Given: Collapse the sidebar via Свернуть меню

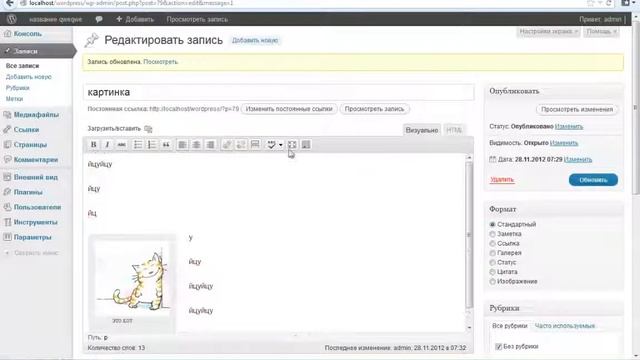Looking at the screenshot, I should pos(32,253).
